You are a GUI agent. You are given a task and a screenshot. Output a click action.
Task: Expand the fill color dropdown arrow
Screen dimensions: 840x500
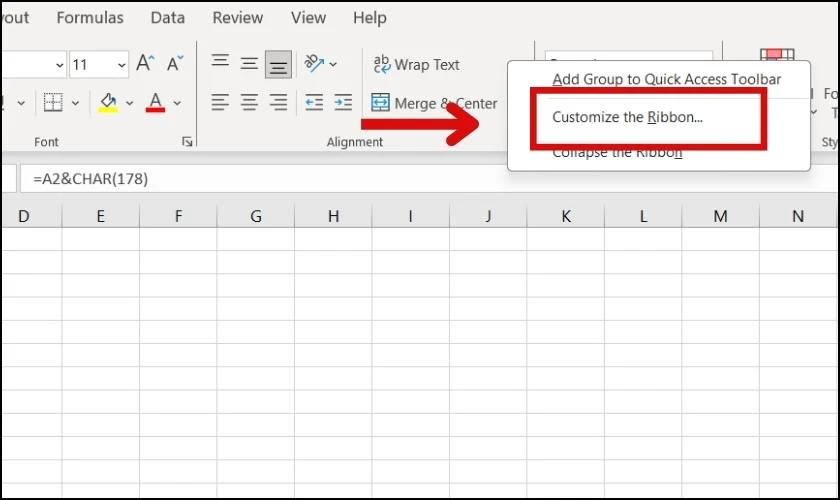point(129,102)
